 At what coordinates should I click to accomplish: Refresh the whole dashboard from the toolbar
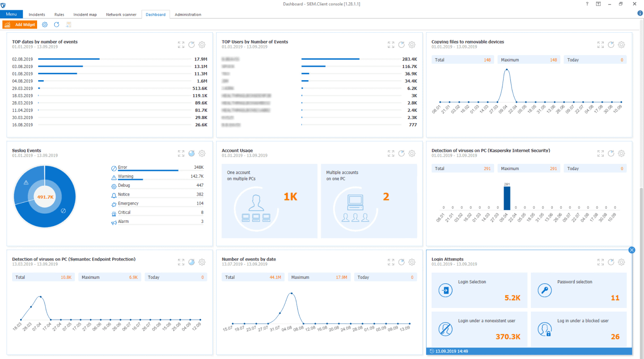click(x=57, y=25)
